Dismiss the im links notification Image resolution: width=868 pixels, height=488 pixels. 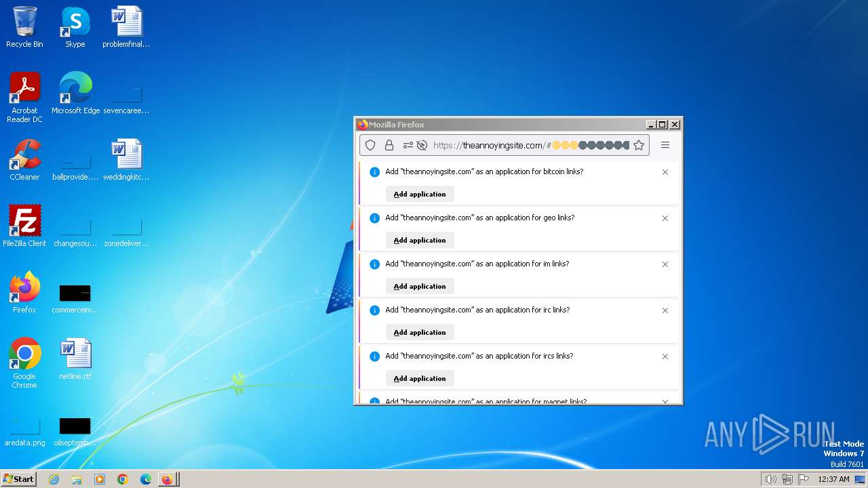click(665, 264)
